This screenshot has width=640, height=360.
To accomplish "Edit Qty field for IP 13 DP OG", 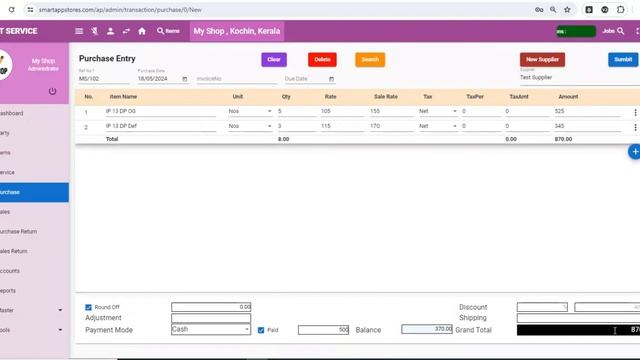I will (x=297, y=111).
